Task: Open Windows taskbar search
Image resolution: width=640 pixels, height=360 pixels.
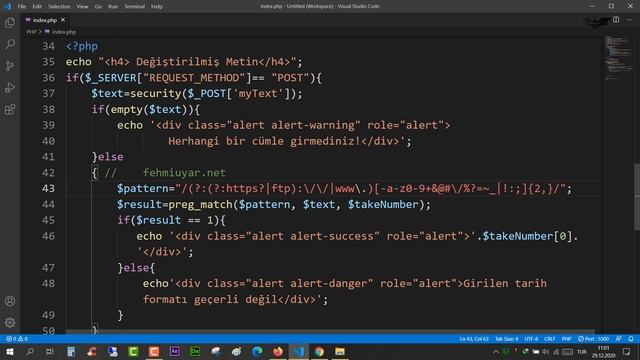Action: [30, 351]
